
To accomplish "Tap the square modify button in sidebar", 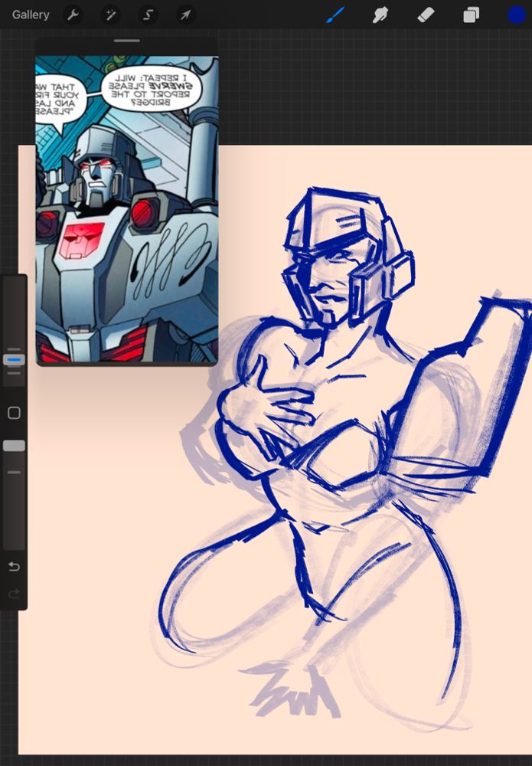I will point(14,413).
